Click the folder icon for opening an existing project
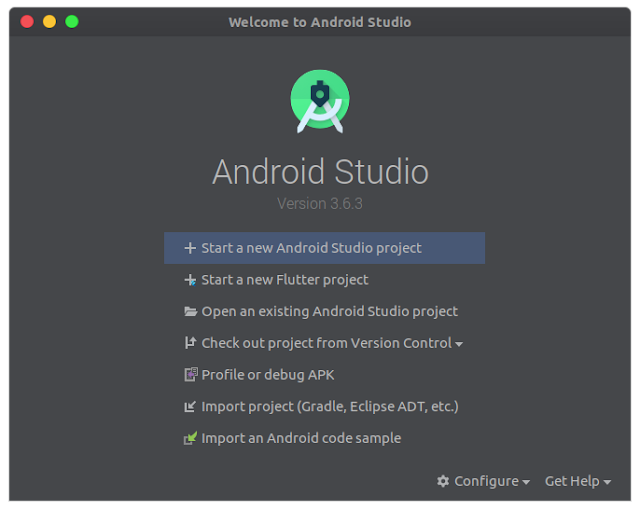 [190, 312]
